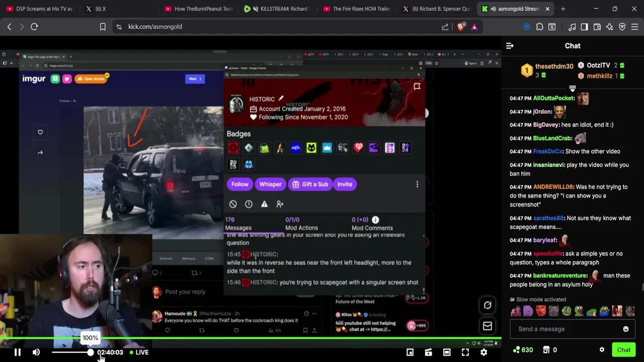Expand gift leaderboard chevron under thesethdm30
This screenshot has width=644, height=362.
(x=573, y=89)
